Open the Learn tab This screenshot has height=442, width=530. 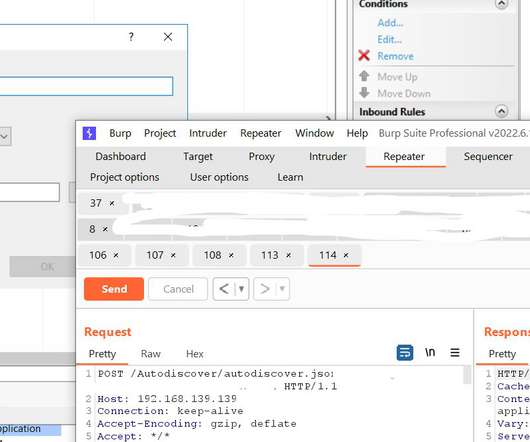tap(290, 177)
